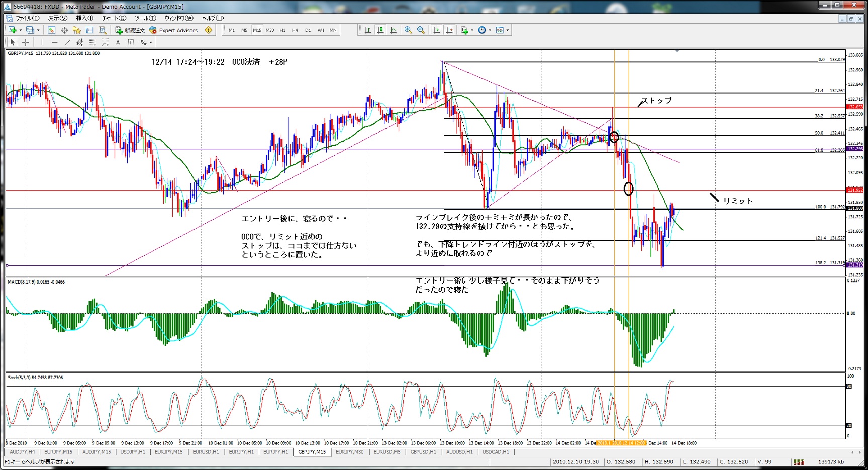Expand the arrows tool dropdown arrow

(x=151, y=42)
